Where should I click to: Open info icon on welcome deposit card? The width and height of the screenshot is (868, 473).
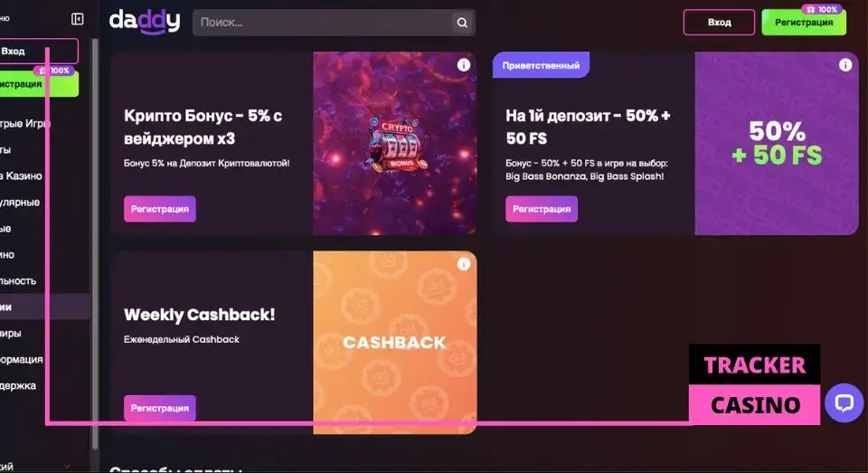845,65
